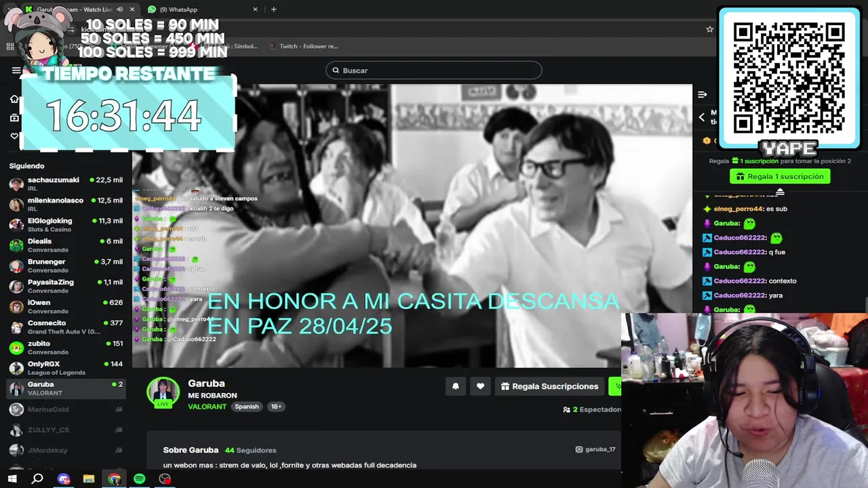The height and width of the screenshot is (488, 868).
Task: Click the 2 Espectadores viewer count
Action: coord(592,409)
